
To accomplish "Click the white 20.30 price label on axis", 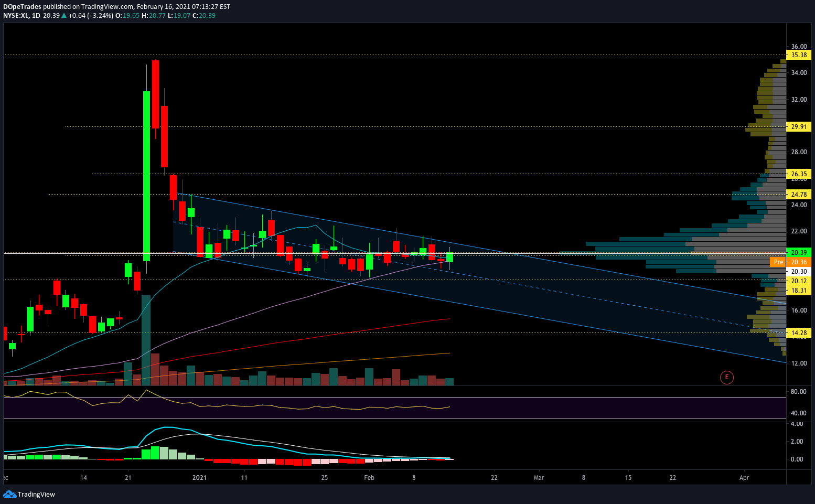I will click(799, 272).
